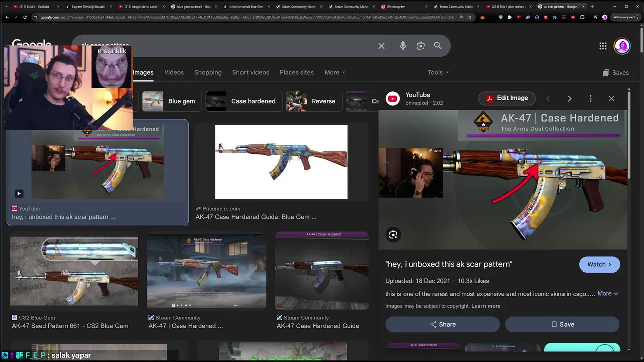Click the Lens icon on preview image
Image resolution: width=644 pixels, height=362 pixels.
coord(393,234)
